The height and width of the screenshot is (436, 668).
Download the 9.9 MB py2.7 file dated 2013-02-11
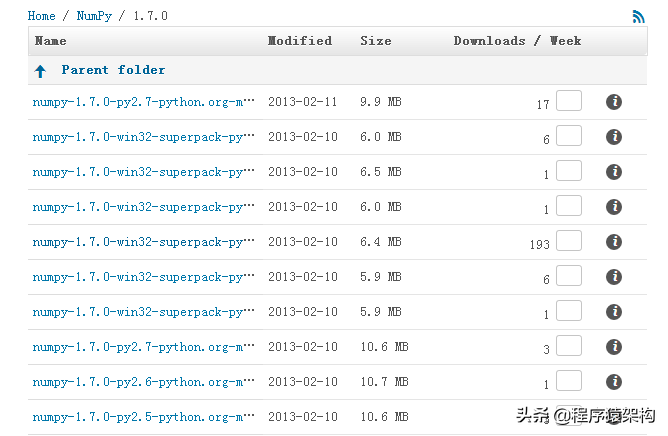coord(144,102)
